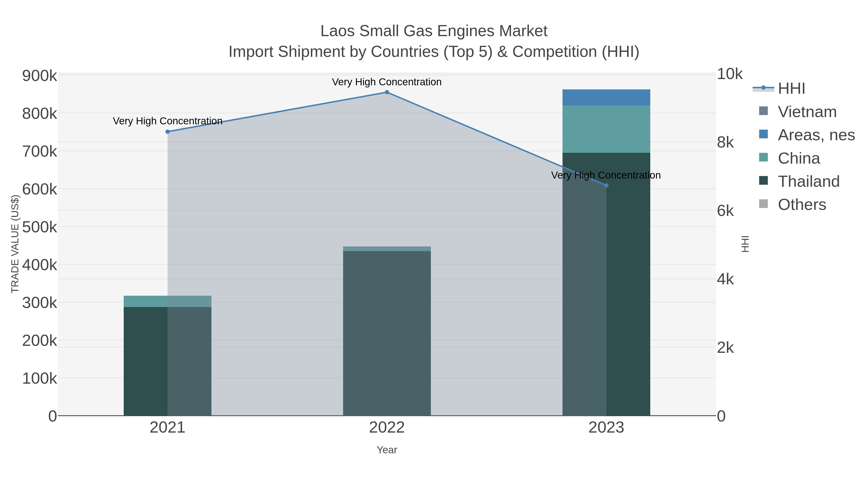This screenshot has width=868, height=488.
Task: Click the 2023 China bar segment
Action: pyautogui.click(x=606, y=129)
